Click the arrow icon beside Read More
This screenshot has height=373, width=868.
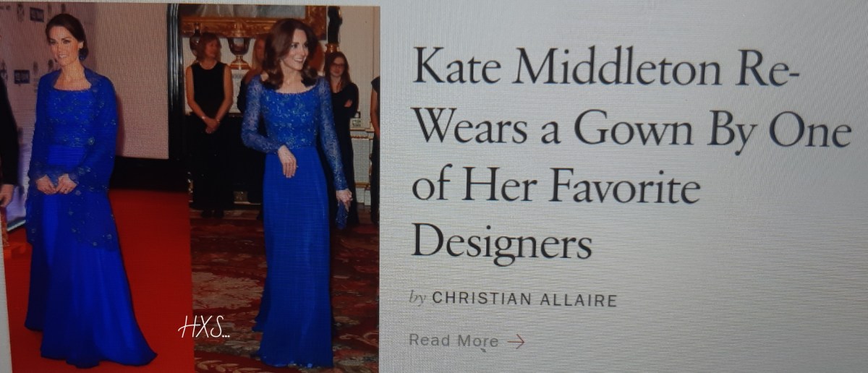516,341
